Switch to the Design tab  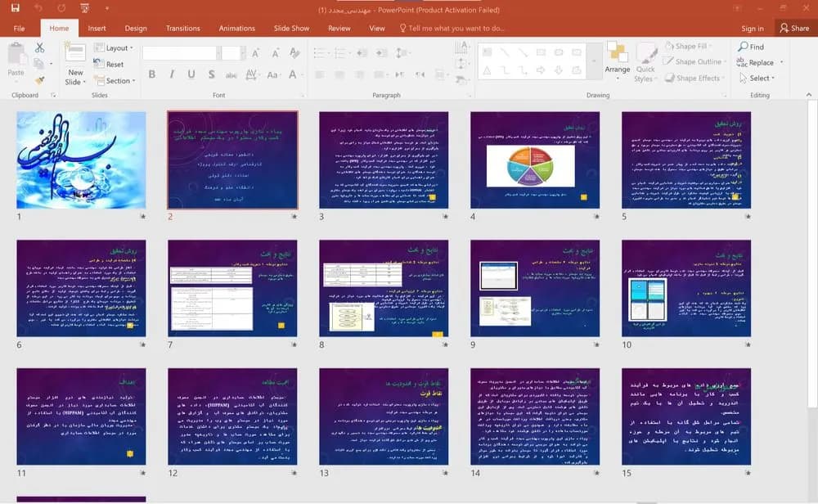pyautogui.click(x=136, y=28)
